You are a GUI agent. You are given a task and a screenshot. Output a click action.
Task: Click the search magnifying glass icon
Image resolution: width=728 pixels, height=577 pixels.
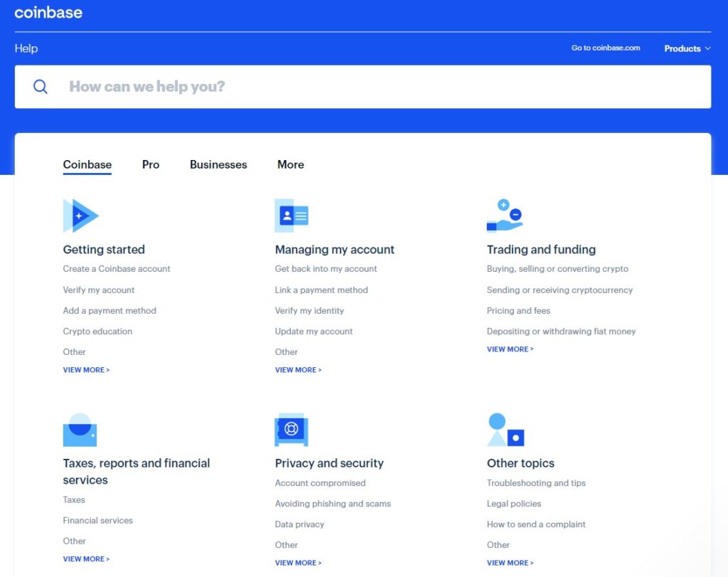coord(41,86)
